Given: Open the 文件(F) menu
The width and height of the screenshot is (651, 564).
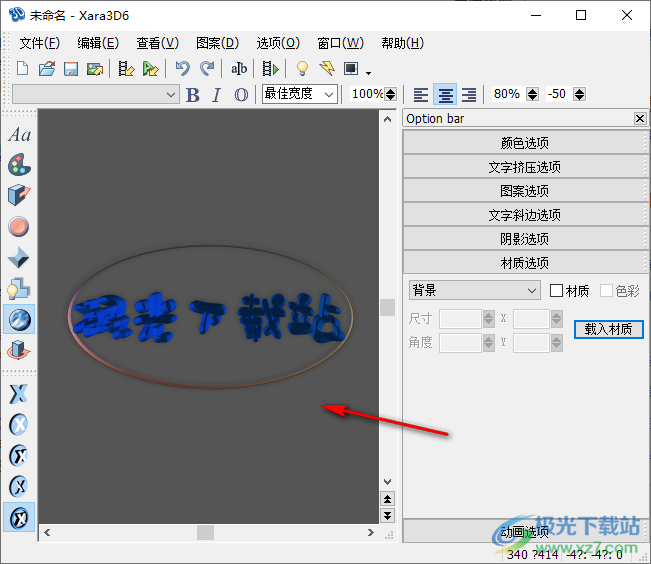Looking at the screenshot, I should click(40, 43).
